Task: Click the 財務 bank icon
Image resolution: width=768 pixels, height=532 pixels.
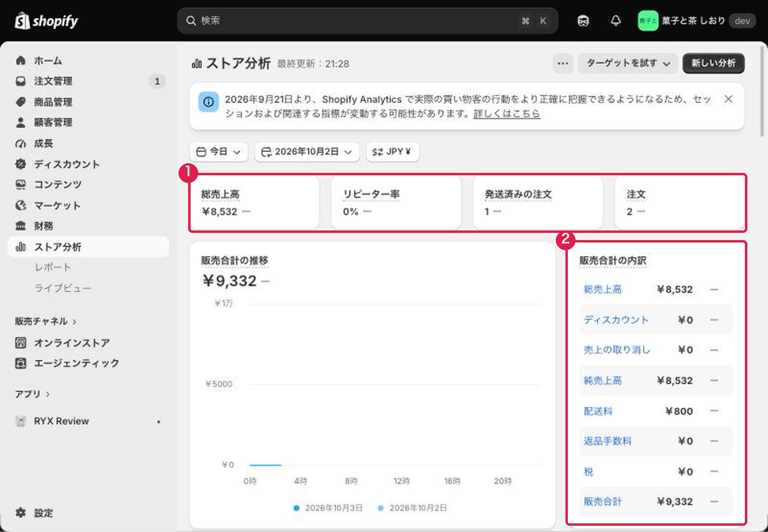Action: coord(21,226)
